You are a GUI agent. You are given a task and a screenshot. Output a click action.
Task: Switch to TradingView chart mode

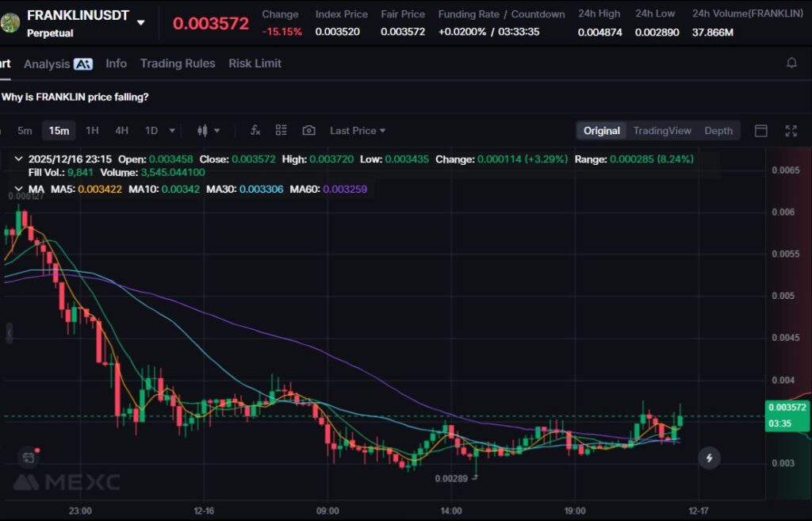point(661,131)
